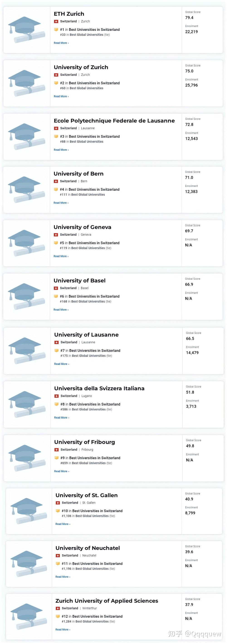Image resolution: width=227 pixels, height=644 pixels.
Task: Click Best Global Universities link under #168
Action: [x=88, y=302]
